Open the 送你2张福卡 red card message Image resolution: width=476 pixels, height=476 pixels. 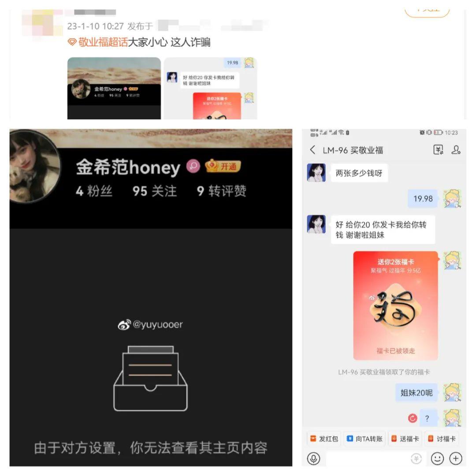(x=395, y=305)
